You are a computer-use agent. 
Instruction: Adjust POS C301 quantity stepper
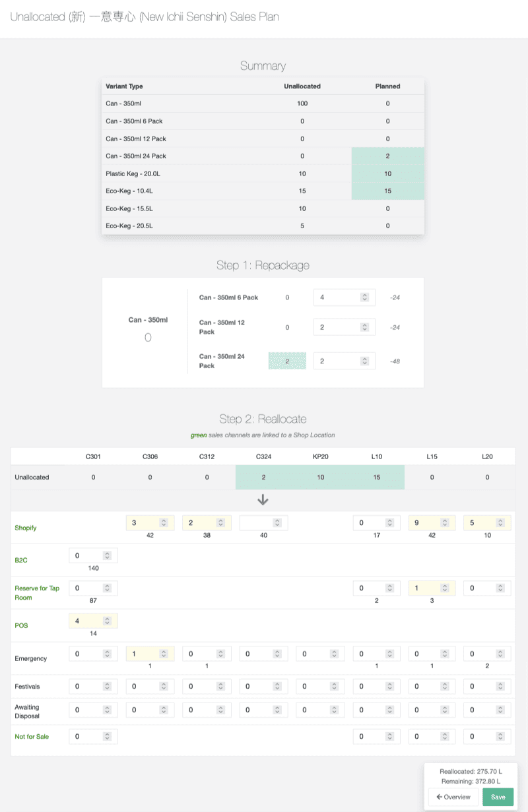click(x=107, y=621)
